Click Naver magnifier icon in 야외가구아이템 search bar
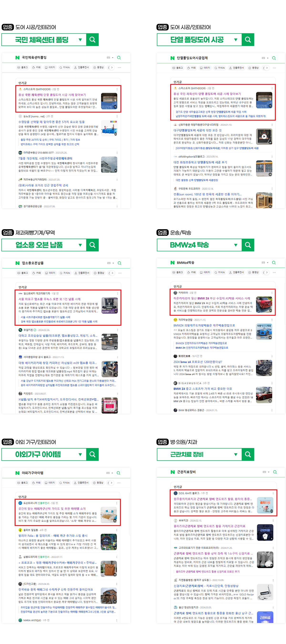This screenshot has width=286, height=644. (x=119, y=473)
